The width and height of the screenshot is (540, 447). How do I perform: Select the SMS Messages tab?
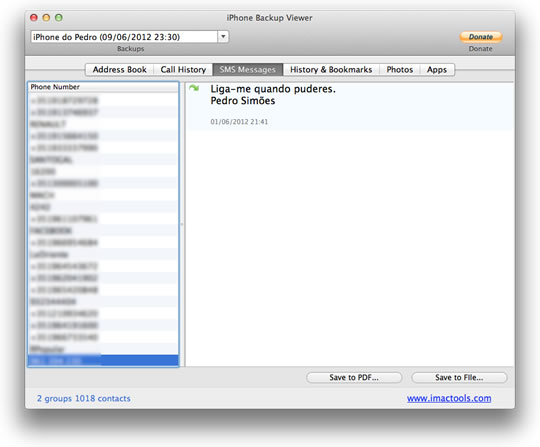248,70
